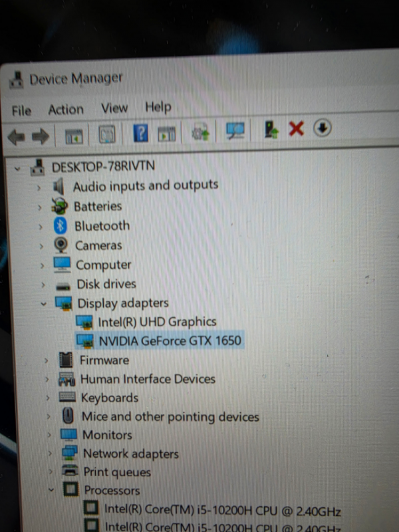Expand the Network adapters category

(x=48, y=454)
